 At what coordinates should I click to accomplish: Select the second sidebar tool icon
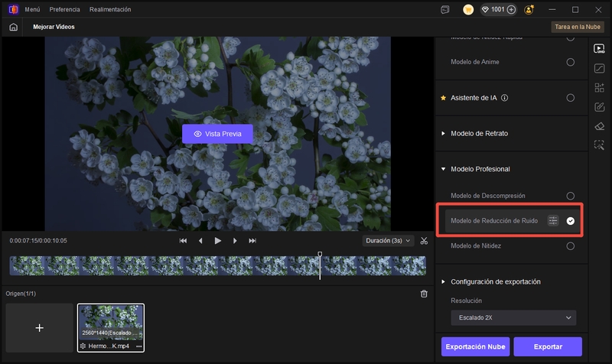click(599, 68)
